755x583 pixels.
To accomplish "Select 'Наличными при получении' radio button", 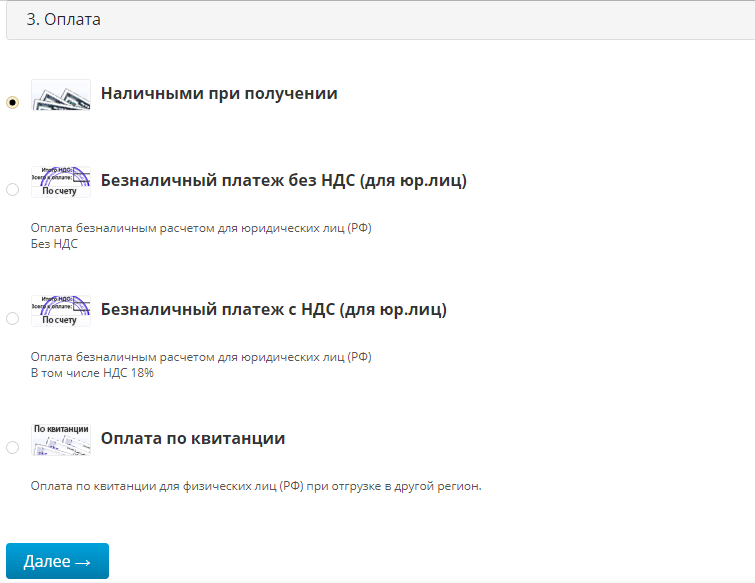I will pos(12,102).
